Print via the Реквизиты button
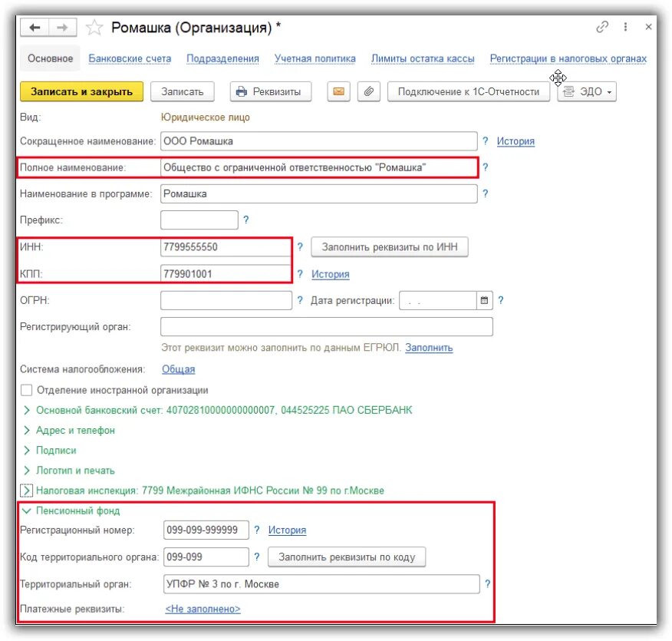 tap(271, 91)
